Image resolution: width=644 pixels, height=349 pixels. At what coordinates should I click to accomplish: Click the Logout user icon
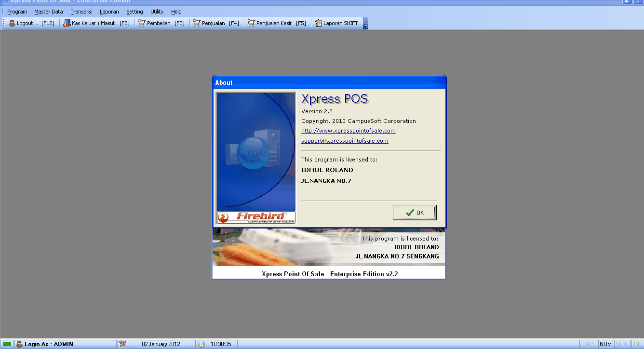12,23
